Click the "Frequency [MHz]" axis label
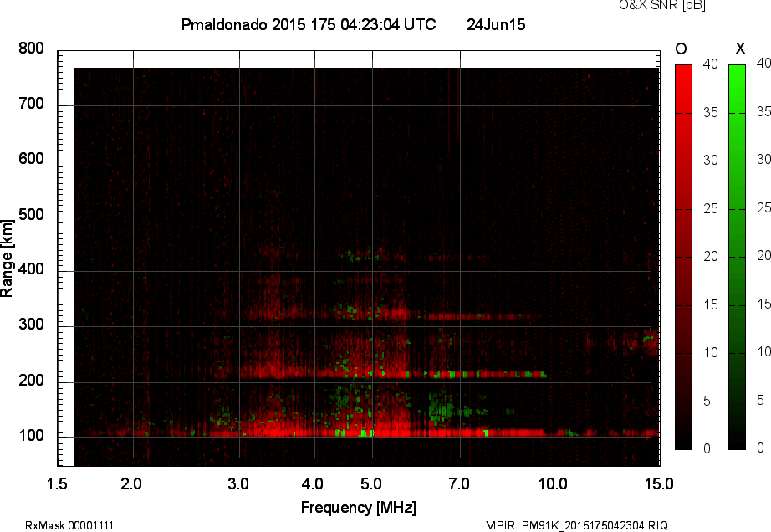The width and height of the screenshot is (771, 532). (359, 508)
